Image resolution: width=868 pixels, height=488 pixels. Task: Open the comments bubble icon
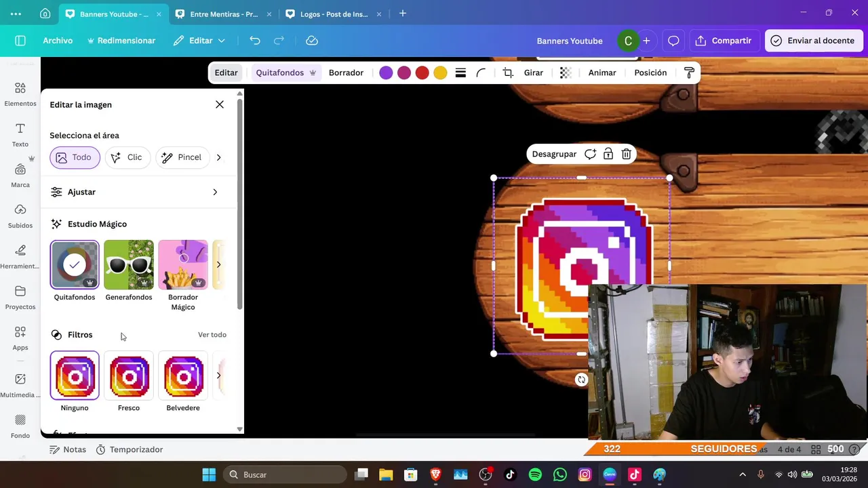673,41
